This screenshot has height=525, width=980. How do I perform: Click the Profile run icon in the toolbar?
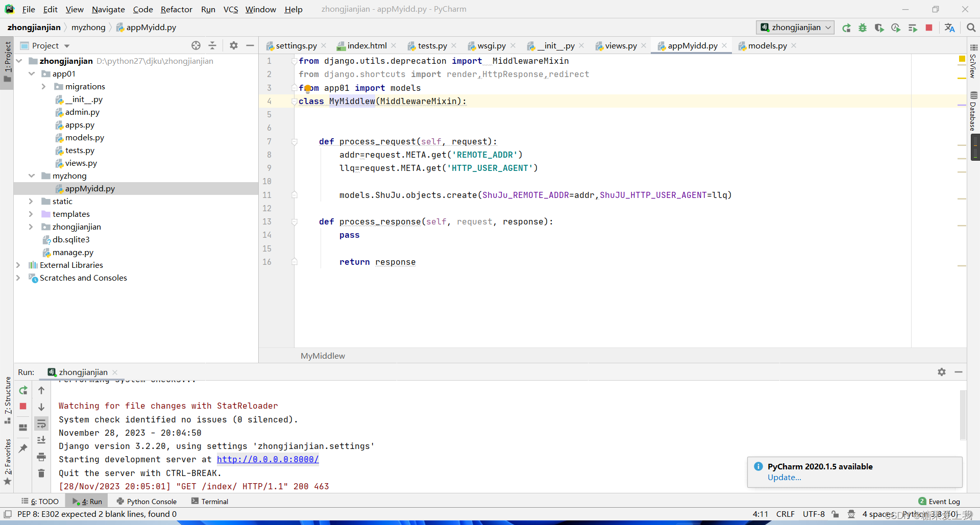(896, 28)
